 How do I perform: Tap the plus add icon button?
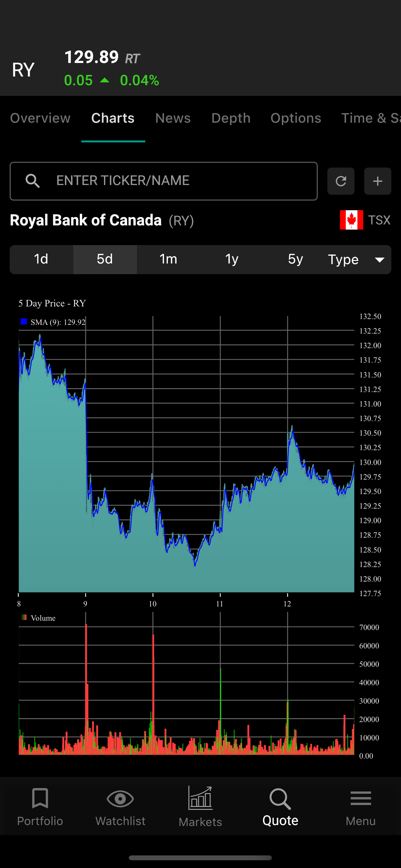pos(377,181)
